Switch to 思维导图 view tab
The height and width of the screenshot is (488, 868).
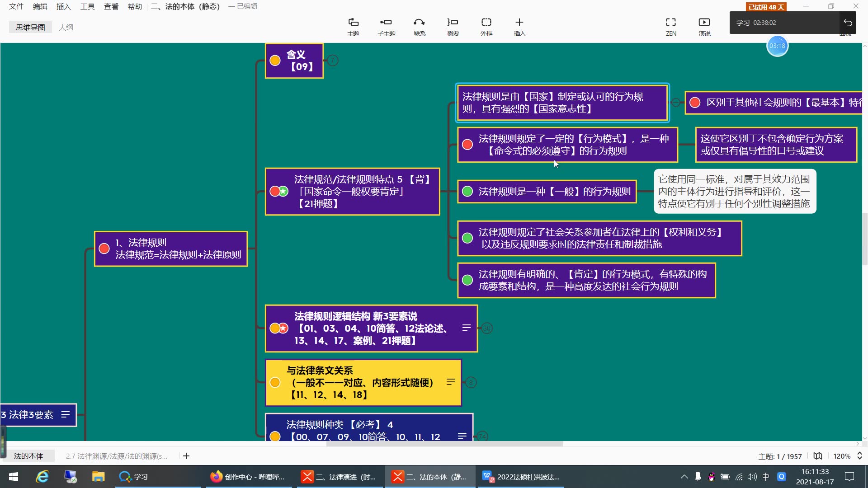click(30, 27)
